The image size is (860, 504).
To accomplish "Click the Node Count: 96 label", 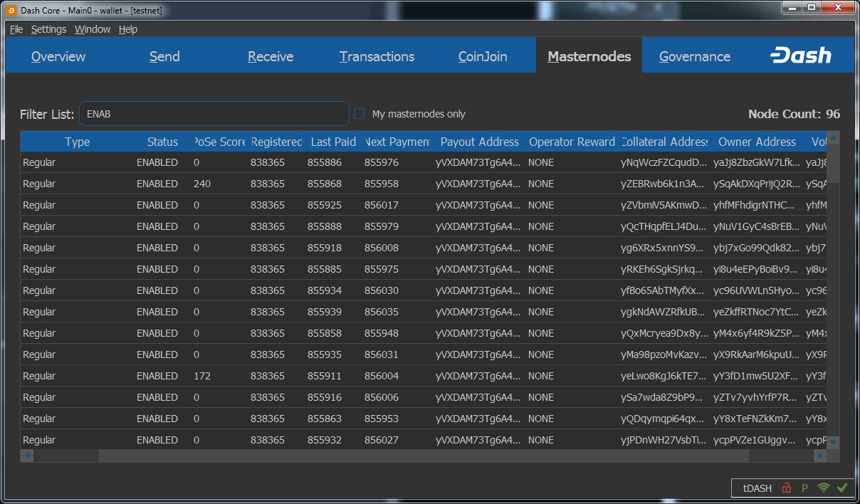I will [x=794, y=114].
